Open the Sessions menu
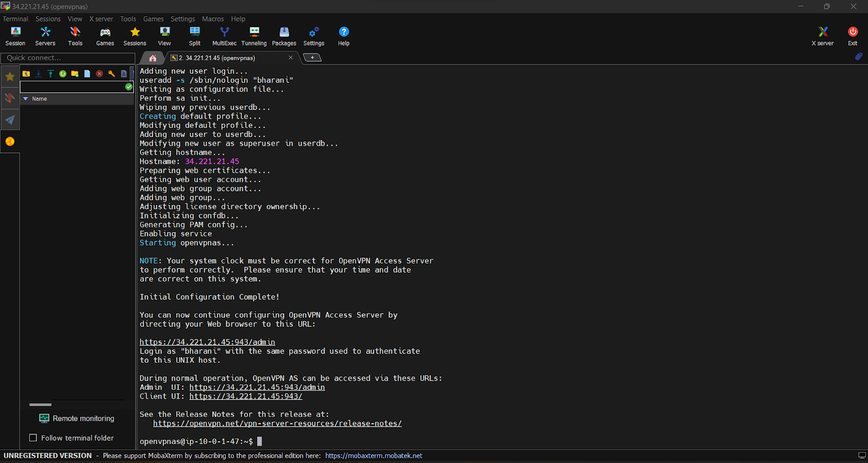Screen dimensions: 868x463 (48, 19)
